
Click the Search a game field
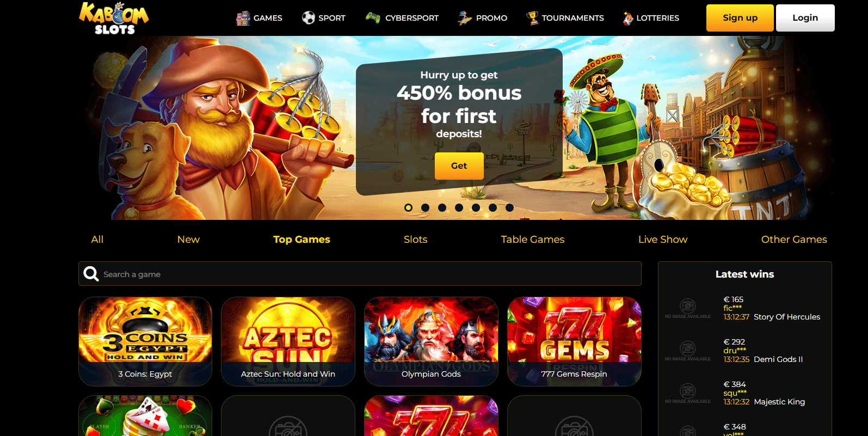point(360,274)
